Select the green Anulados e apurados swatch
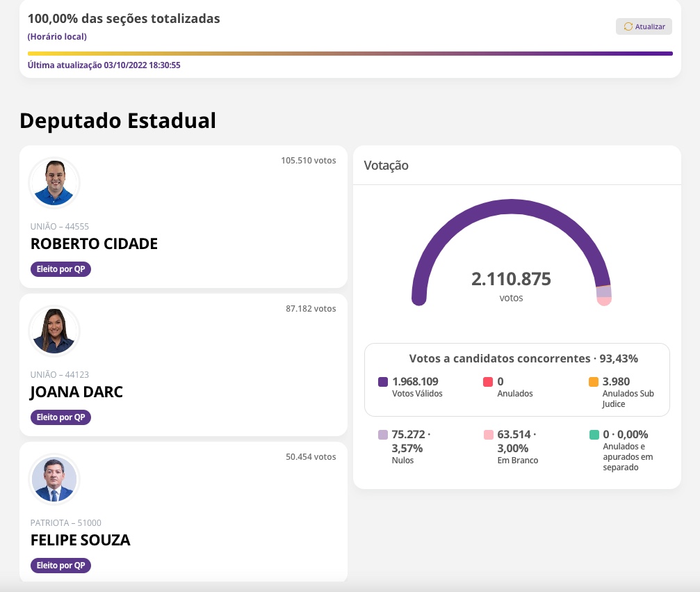Image resolution: width=700 pixels, height=592 pixels. [x=594, y=435]
